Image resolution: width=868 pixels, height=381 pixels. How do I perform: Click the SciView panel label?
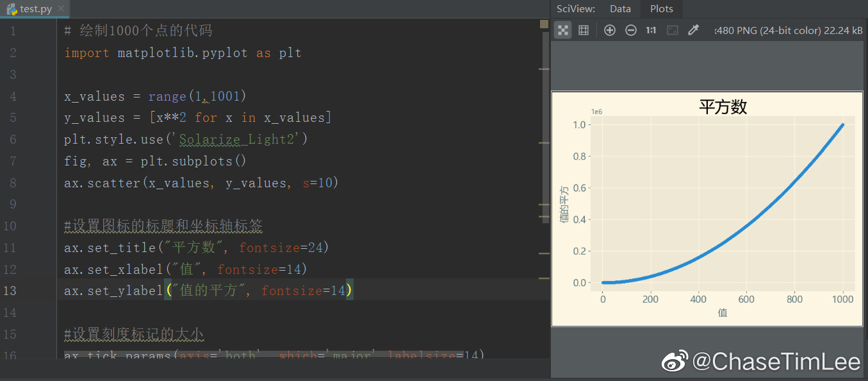pyautogui.click(x=576, y=9)
